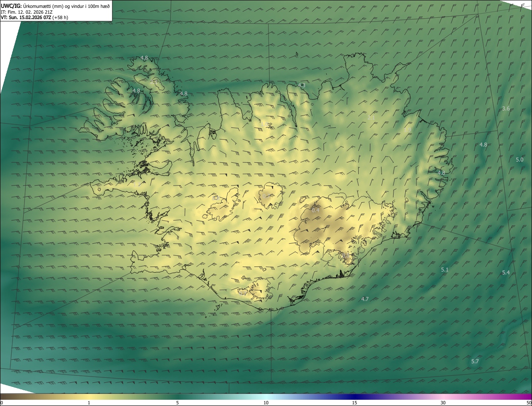Screen dimensions: 532x406
Task: Click the colorbar tick labeled 30
Action: (443, 403)
